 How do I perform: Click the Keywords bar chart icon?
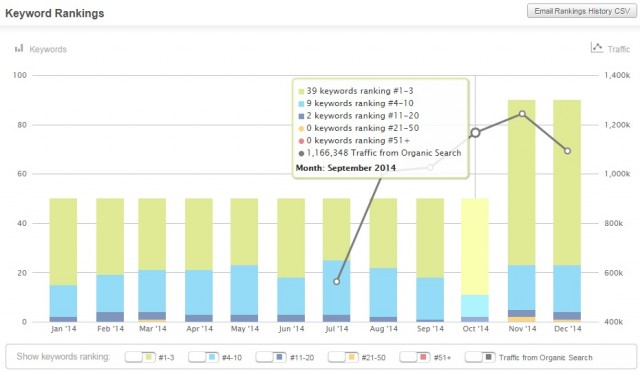click(x=19, y=49)
